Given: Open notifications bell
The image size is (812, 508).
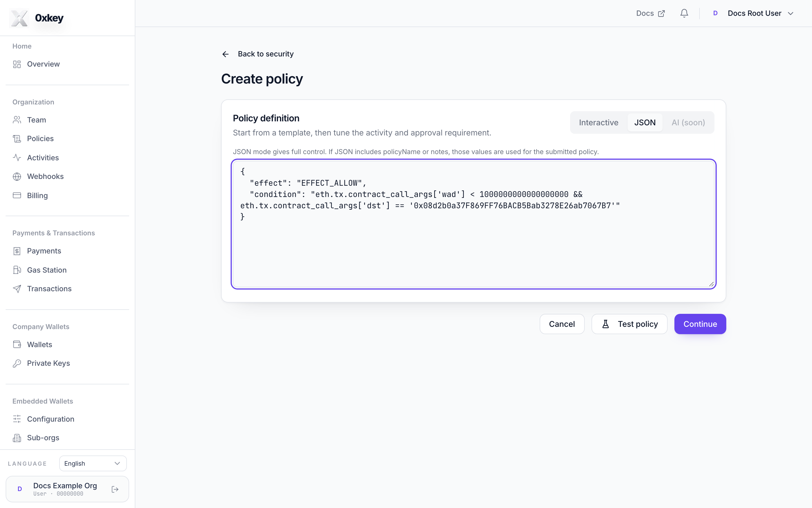Looking at the screenshot, I should (x=684, y=14).
